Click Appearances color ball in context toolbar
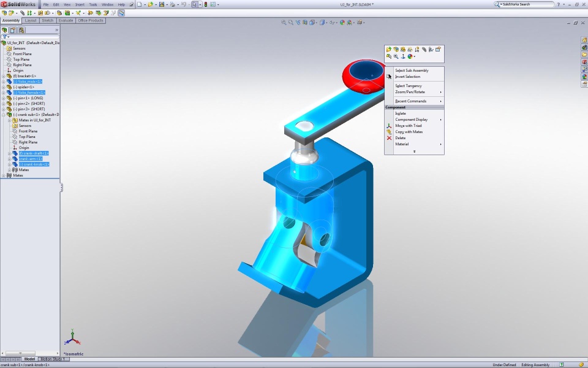Screen dimensions: 588x368 (410, 56)
